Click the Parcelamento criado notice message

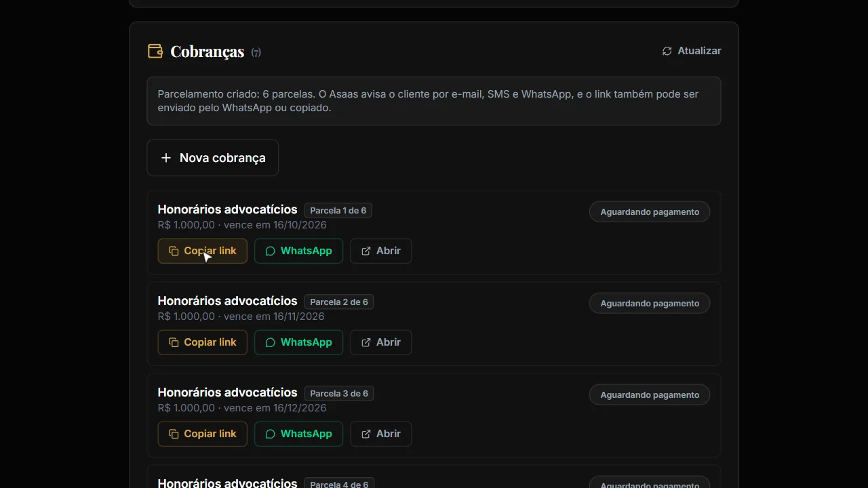(434, 101)
